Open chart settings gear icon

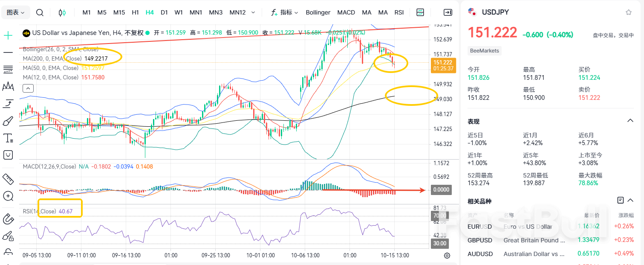click(447, 256)
